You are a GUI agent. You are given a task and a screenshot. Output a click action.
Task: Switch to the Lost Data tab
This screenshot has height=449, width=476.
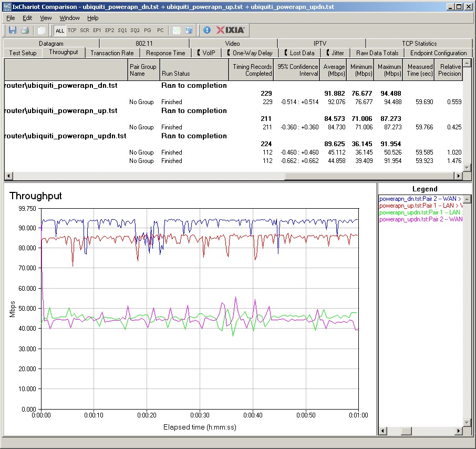(299, 53)
